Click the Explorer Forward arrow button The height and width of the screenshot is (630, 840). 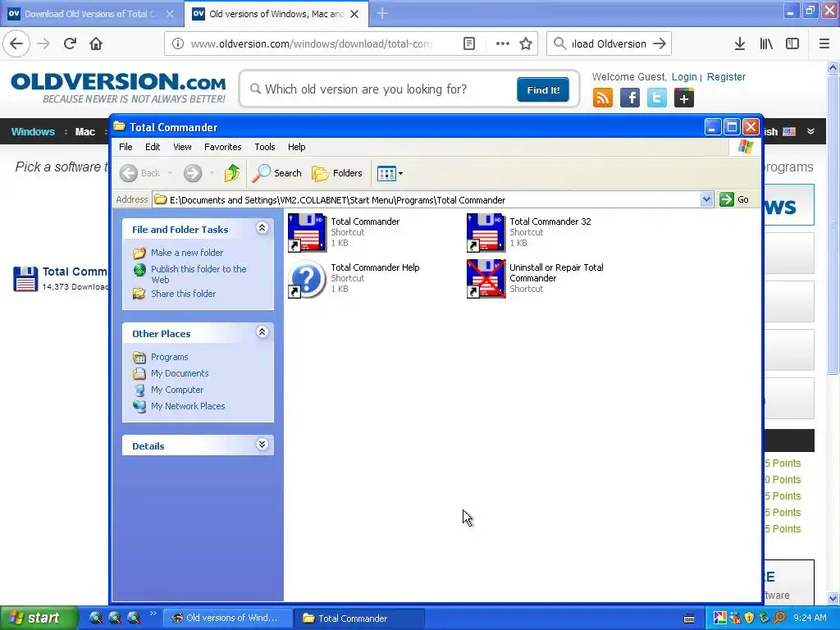pyautogui.click(x=193, y=173)
